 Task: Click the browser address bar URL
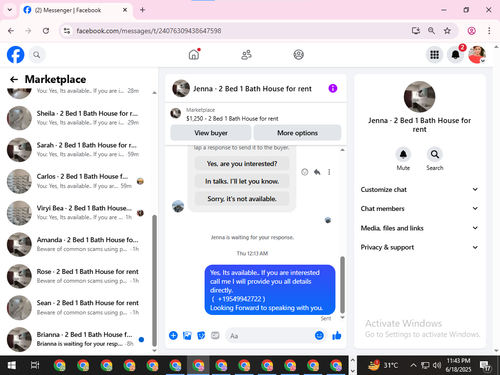pos(149,31)
